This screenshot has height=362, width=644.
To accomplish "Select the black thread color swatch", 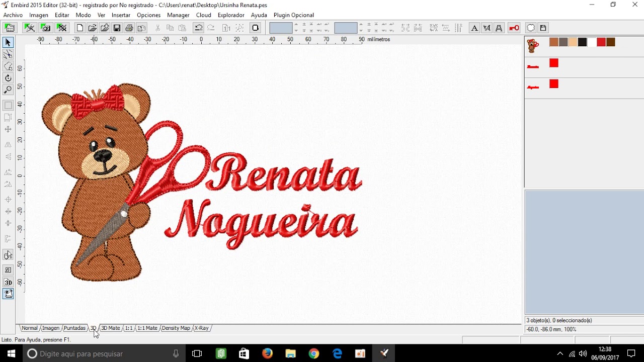I will tap(582, 42).
